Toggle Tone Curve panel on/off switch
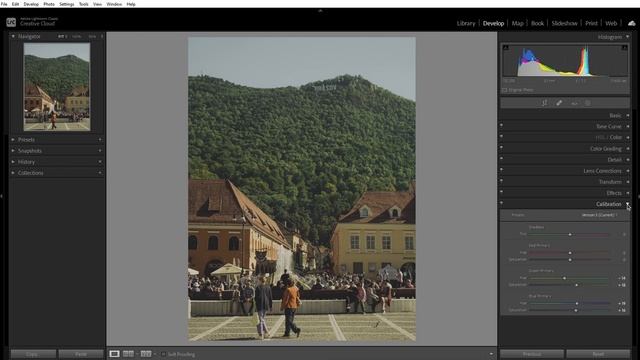640x360 pixels. [501, 125]
